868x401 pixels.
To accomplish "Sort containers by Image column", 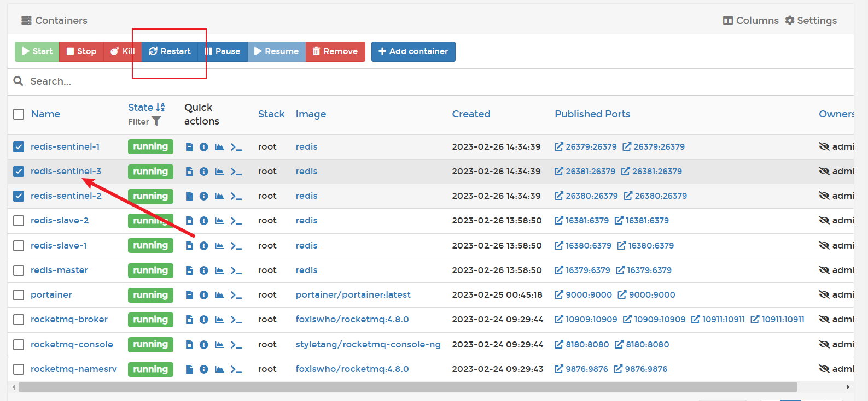I will (311, 114).
